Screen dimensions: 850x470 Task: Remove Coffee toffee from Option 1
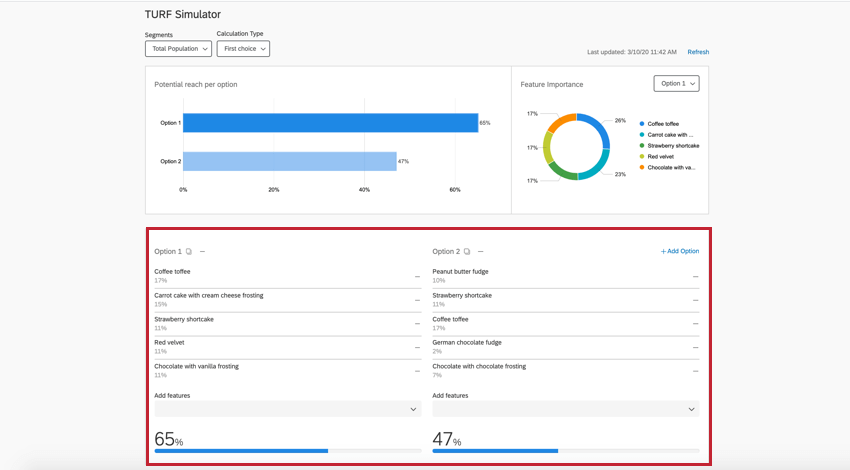point(417,277)
